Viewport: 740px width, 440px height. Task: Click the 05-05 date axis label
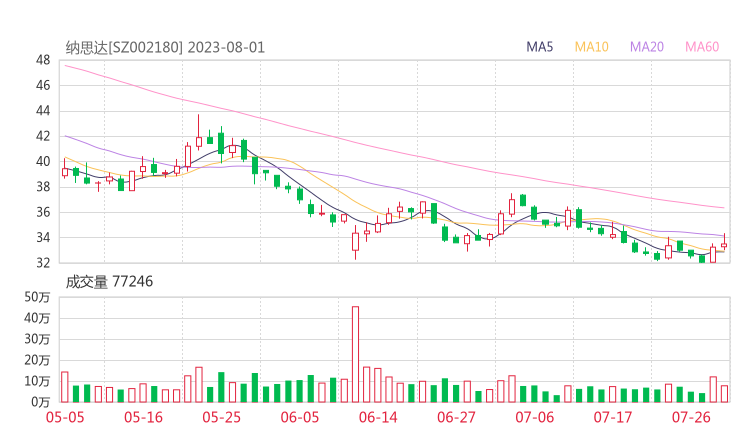65,417
